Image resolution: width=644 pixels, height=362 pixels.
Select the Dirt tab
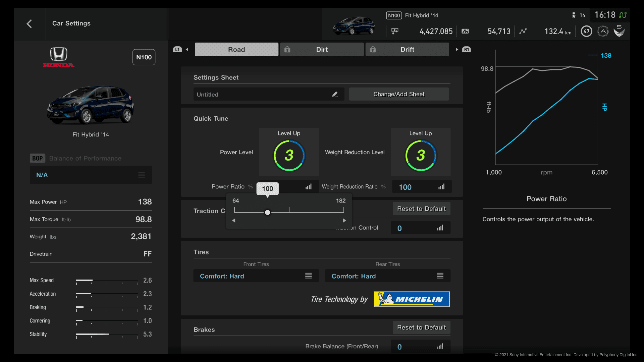click(x=322, y=50)
